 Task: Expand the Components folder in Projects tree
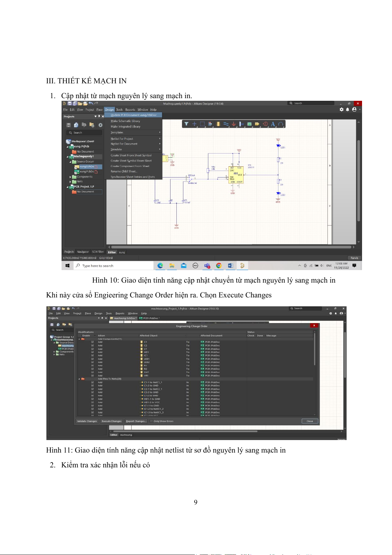pos(70,177)
